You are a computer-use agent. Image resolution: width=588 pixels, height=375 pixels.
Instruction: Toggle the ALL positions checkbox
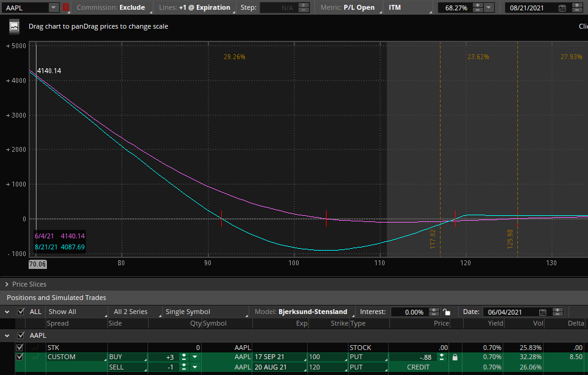pos(21,312)
